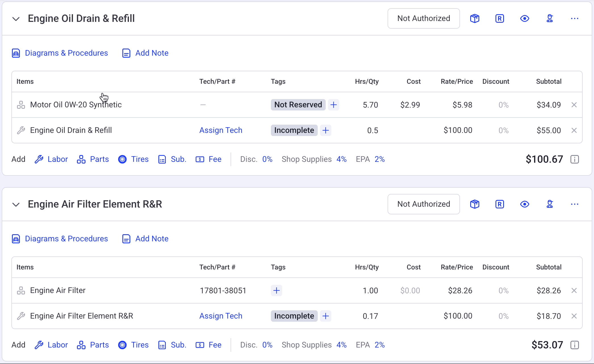Edit Hrs/Qty 5.70 for Motor Oil

click(370, 105)
